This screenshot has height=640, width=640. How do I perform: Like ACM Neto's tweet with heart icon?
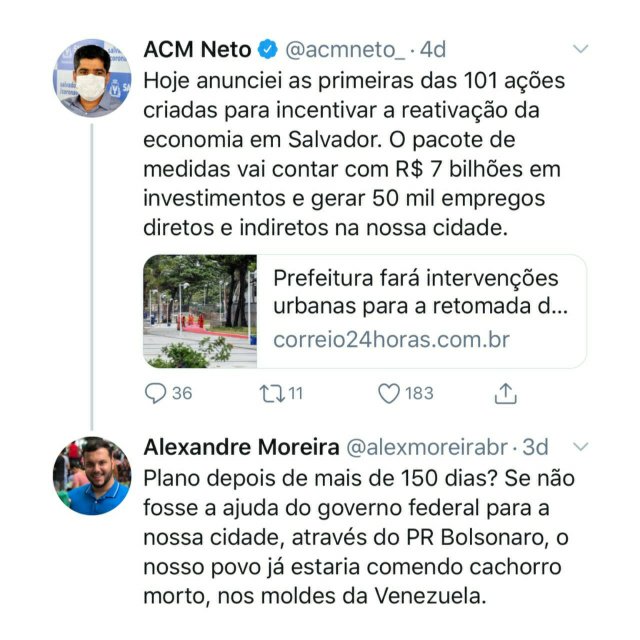coord(389,393)
